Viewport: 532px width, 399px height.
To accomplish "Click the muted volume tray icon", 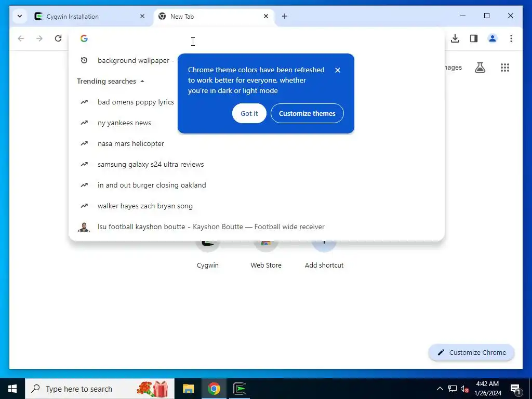I will (x=464, y=389).
